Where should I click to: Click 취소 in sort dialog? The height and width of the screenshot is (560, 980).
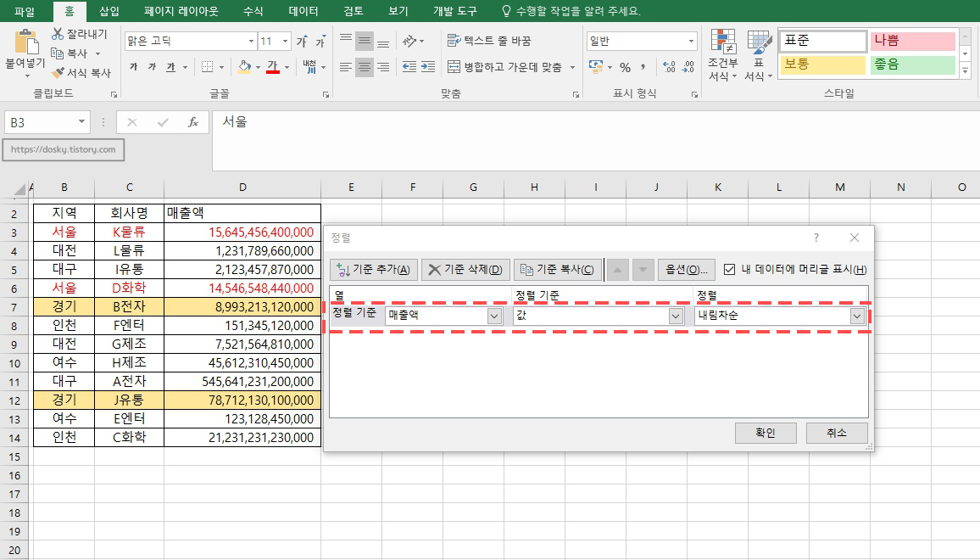coord(837,433)
